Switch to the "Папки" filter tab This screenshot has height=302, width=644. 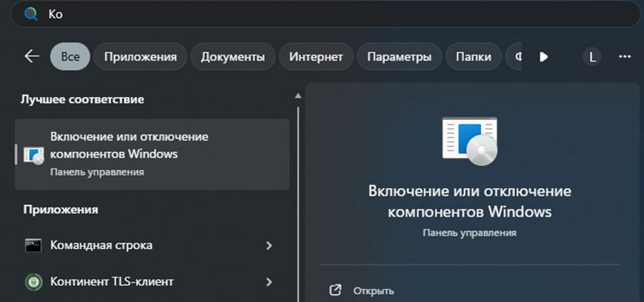click(474, 57)
